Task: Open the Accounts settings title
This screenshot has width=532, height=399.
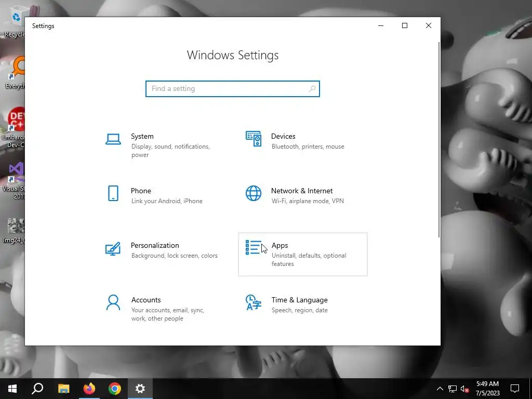Action: [146, 300]
